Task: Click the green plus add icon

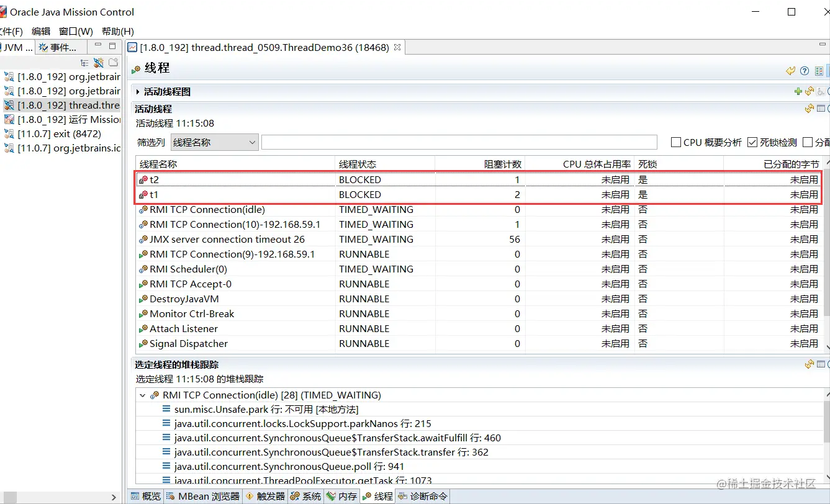Action: tap(798, 91)
